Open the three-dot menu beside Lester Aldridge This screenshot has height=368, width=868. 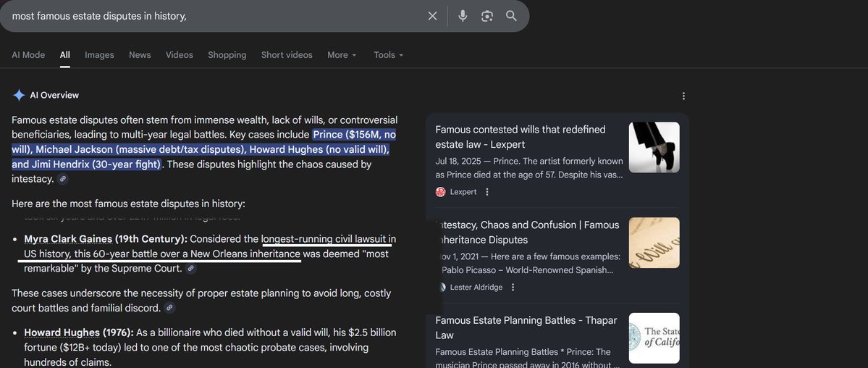[x=513, y=287]
